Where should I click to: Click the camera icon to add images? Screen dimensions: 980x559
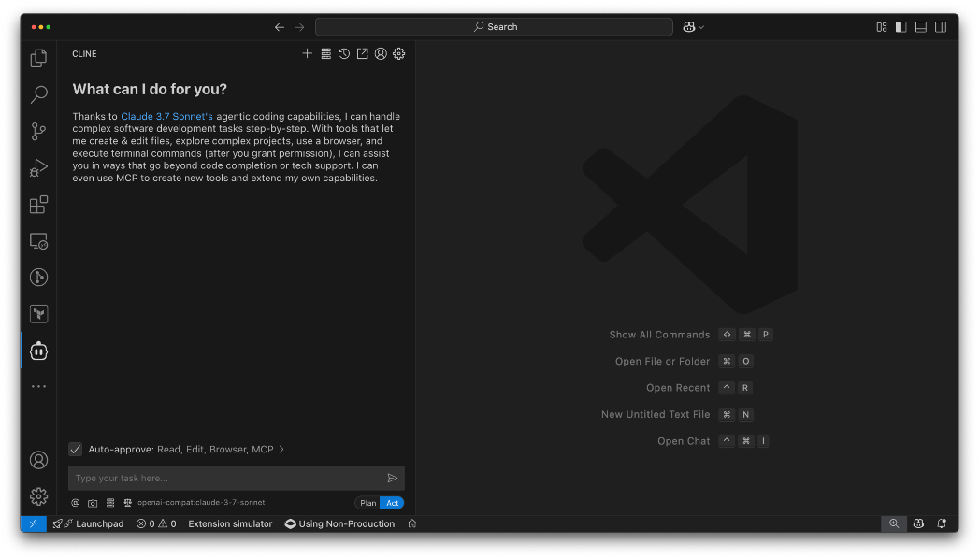(x=93, y=503)
